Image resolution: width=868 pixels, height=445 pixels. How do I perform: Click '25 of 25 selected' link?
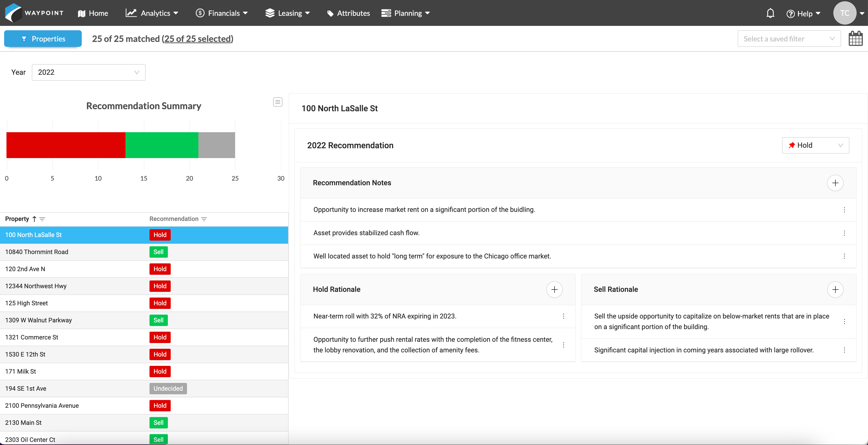(x=197, y=39)
